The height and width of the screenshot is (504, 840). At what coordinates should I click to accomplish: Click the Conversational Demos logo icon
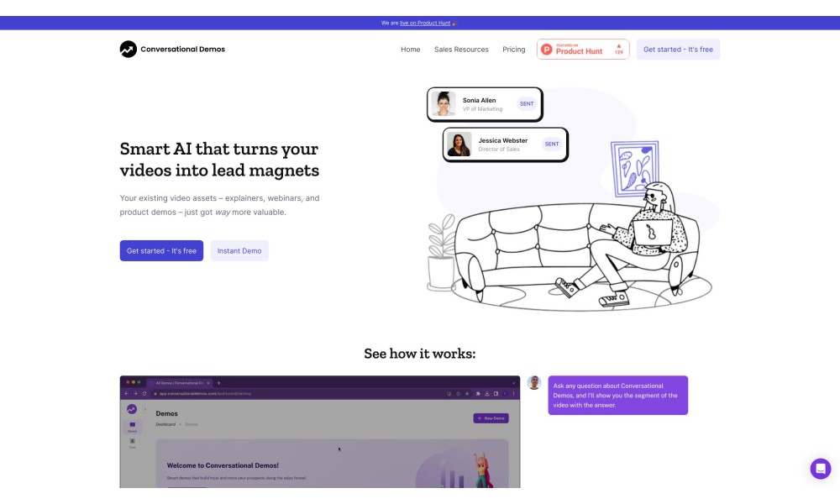pyautogui.click(x=128, y=50)
